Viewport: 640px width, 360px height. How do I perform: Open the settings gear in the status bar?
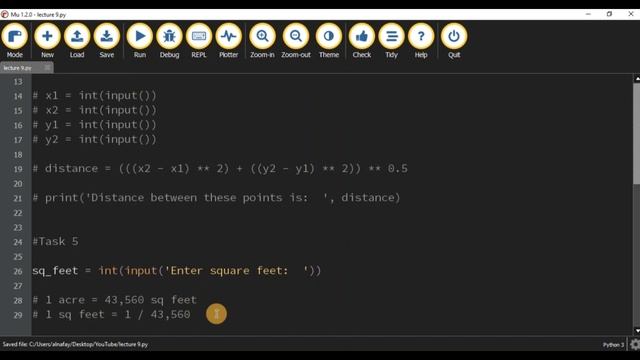635,344
